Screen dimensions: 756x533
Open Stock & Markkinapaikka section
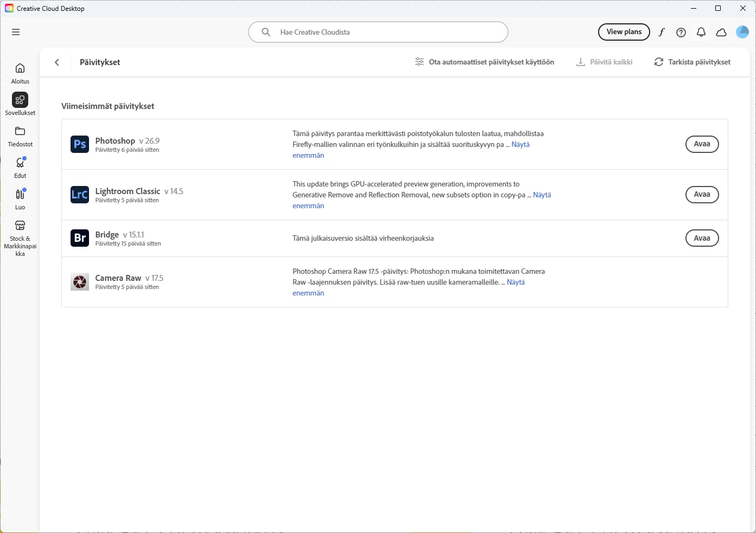click(20, 237)
